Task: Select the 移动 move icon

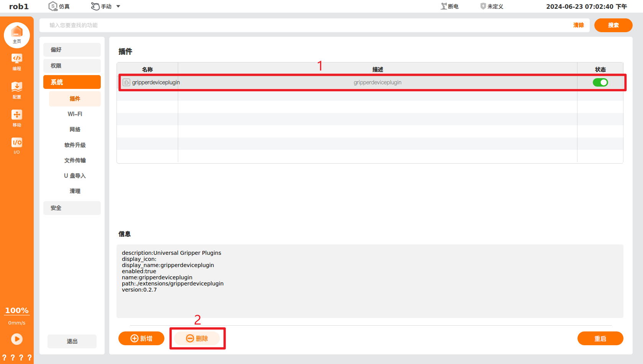Action: tap(17, 117)
